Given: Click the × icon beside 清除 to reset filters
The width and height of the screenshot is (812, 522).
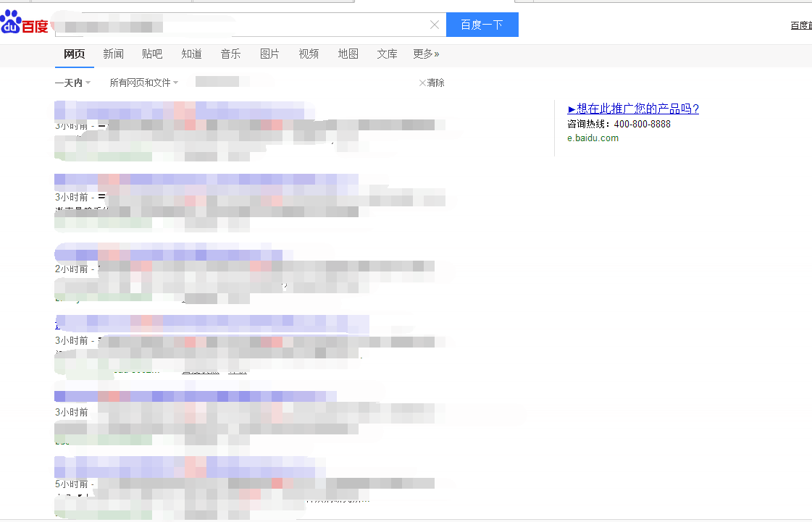Looking at the screenshot, I should (x=422, y=83).
